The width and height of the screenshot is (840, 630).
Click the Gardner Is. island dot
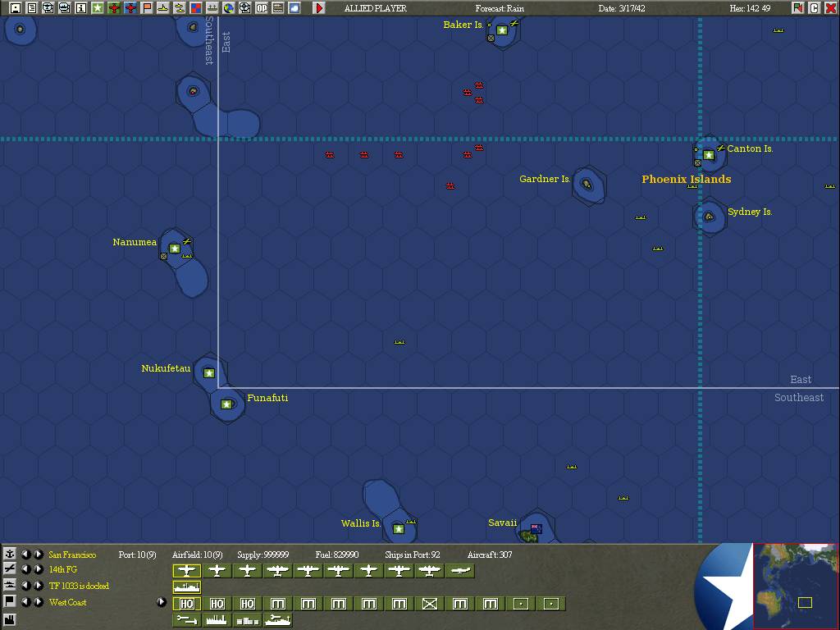(587, 185)
